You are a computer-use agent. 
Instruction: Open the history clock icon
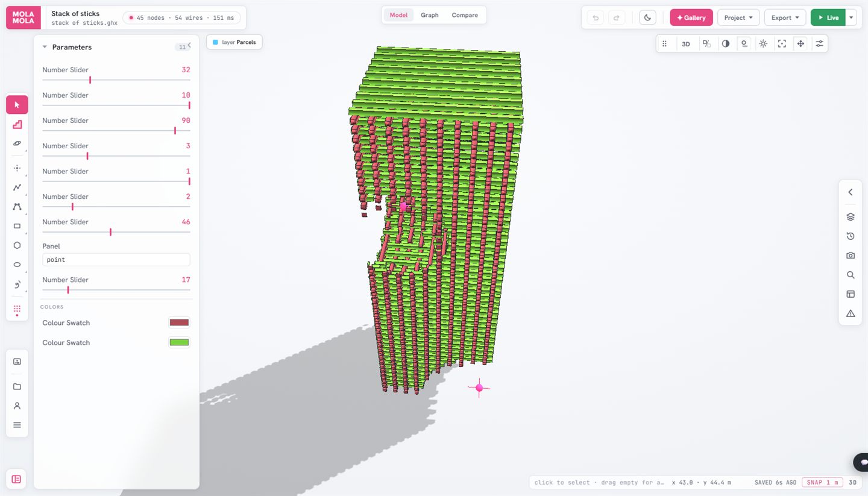click(x=851, y=236)
